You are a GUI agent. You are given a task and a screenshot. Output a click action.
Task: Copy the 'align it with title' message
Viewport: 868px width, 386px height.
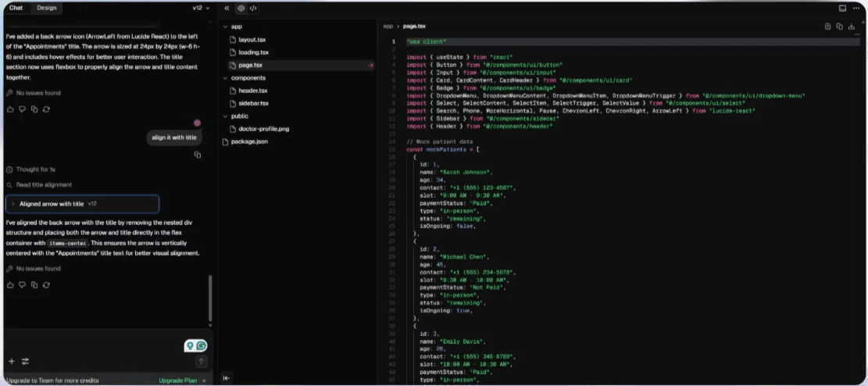[x=197, y=155]
